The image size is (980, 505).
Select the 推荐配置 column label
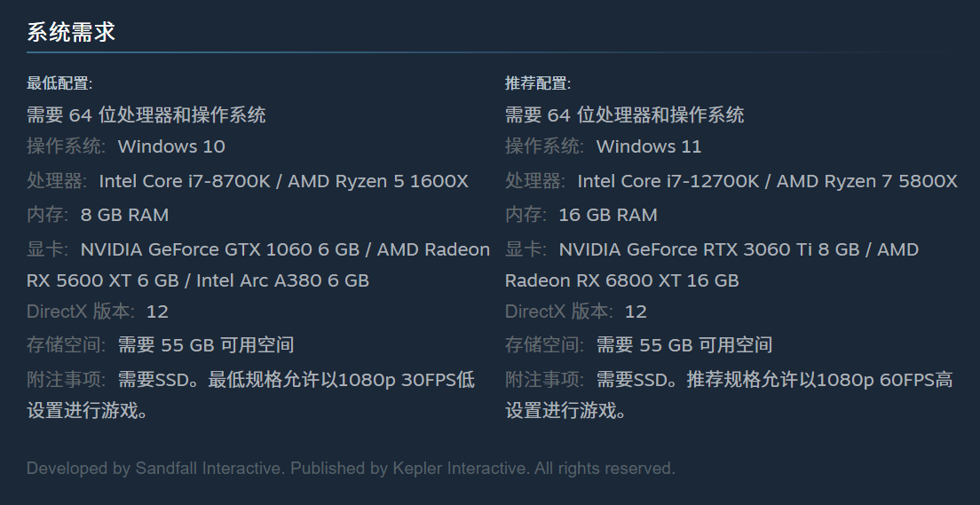pyautogui.click(x=538, y=83)
